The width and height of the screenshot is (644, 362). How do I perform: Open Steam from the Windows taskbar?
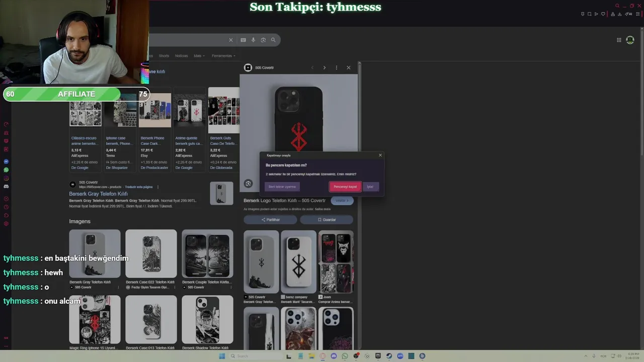pyautogui.click(x=389, y=356)
